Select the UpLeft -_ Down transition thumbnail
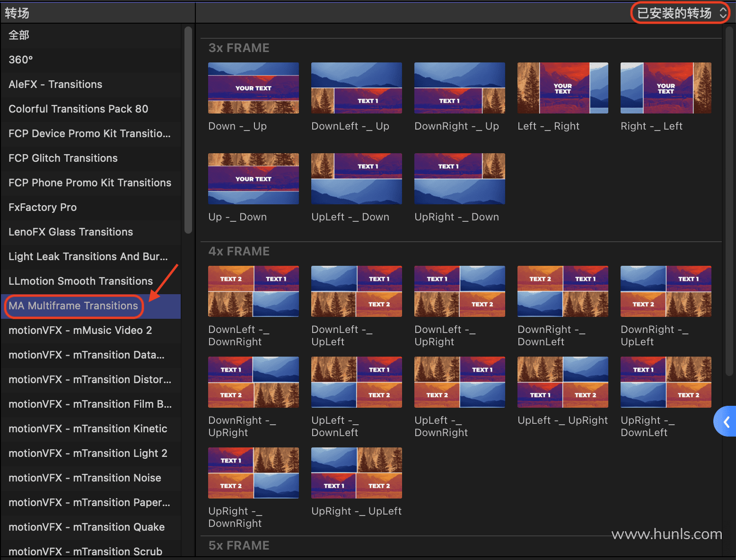Image resolution: width=736 pixels, height=560 pixels. point(356,179)
